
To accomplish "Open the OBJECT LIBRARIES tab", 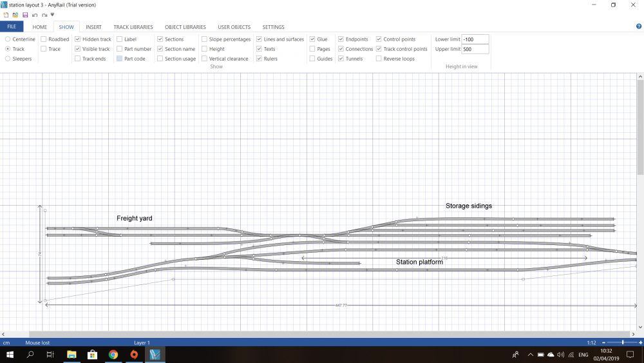I will tap(185, 27).
